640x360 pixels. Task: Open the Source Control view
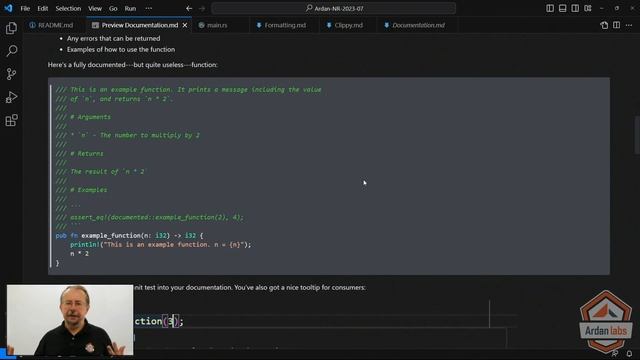coord(11,74)
